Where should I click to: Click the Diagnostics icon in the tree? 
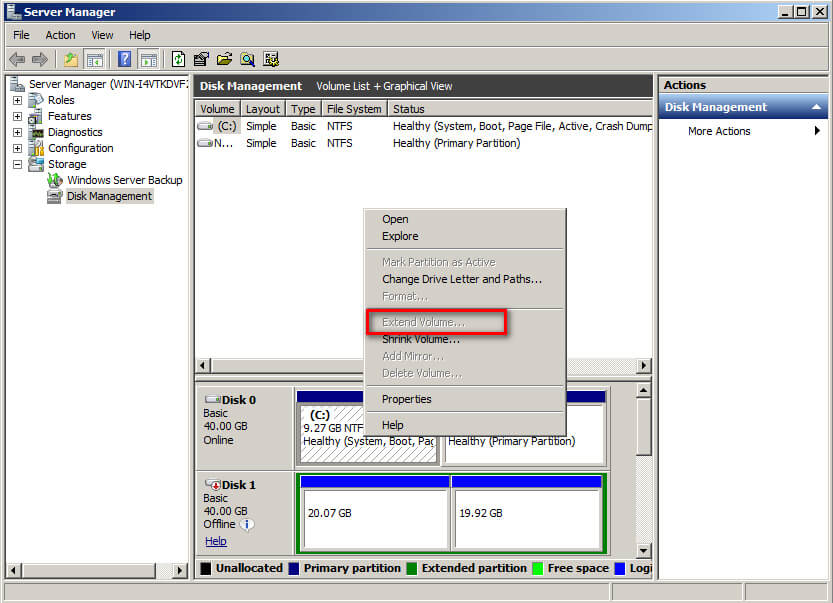coord(37,132)
